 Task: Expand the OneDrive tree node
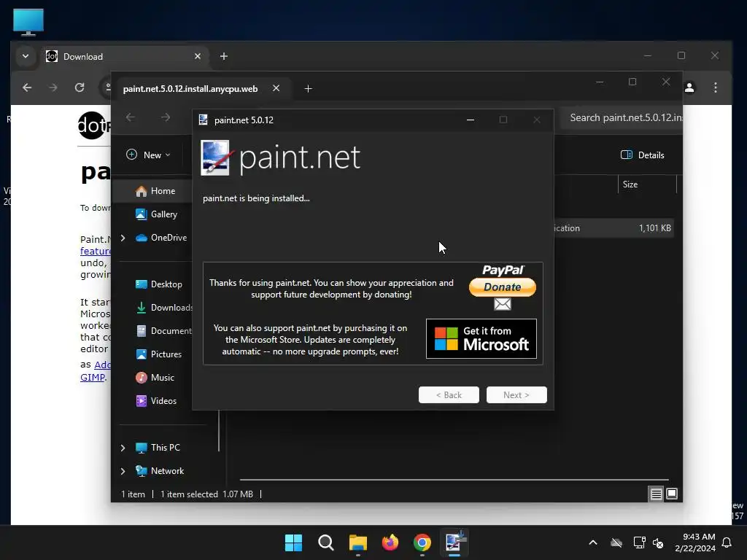[123, 238]
